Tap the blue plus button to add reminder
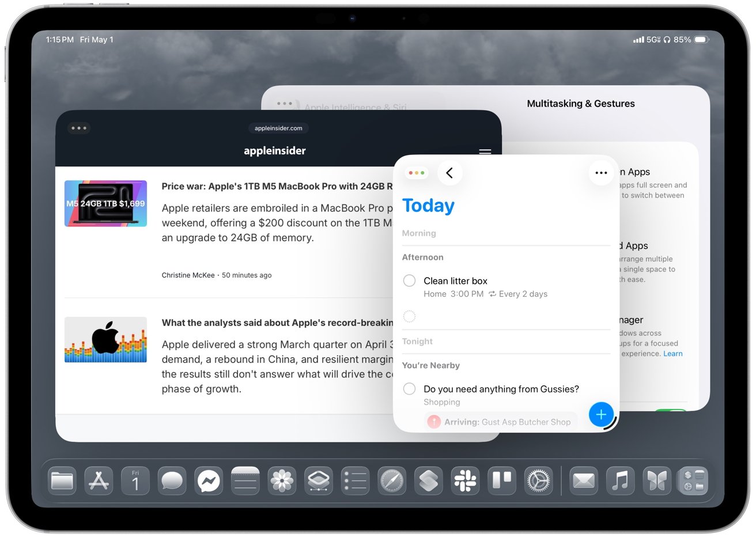 pyautogui.click(x=601, y=414)
